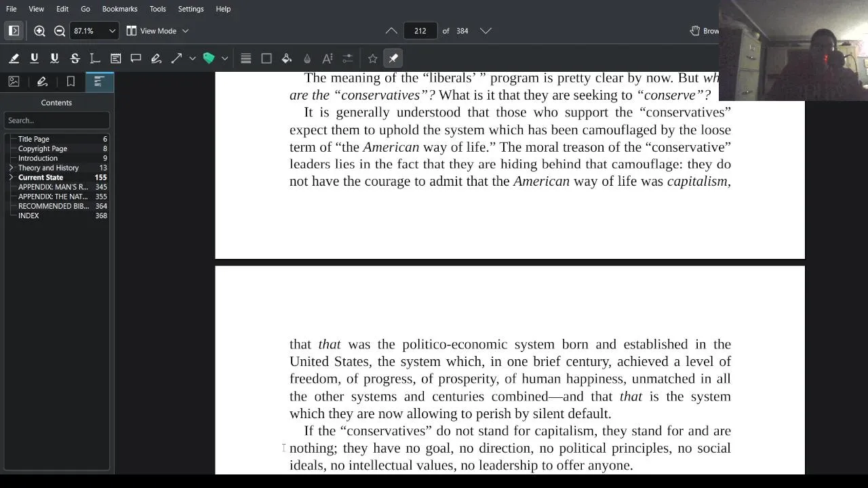The height and width of the screenshot is (488, 868).
Task: Open the Tools menu
Action: [x=157, y=9]
